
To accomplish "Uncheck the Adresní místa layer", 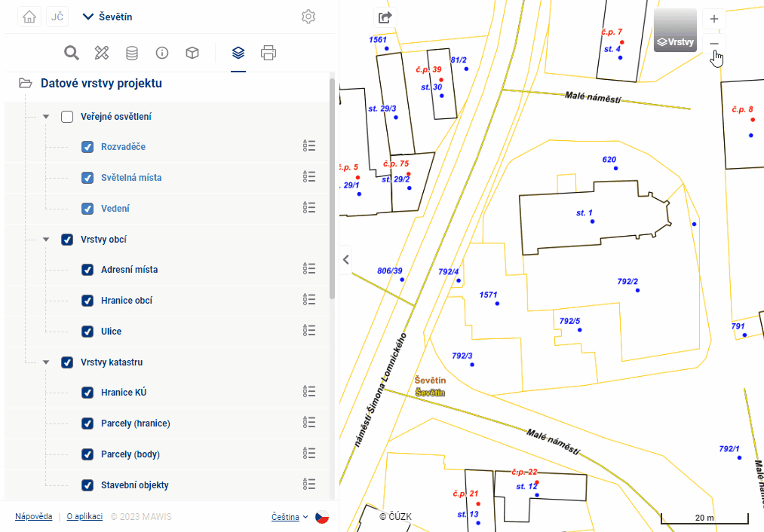I will click(x=87, y=270).
